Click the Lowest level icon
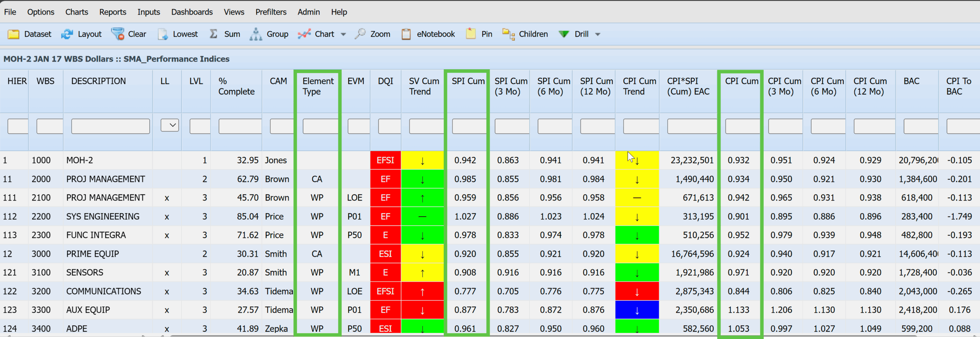The image size is (980, 339). (163, 34)
